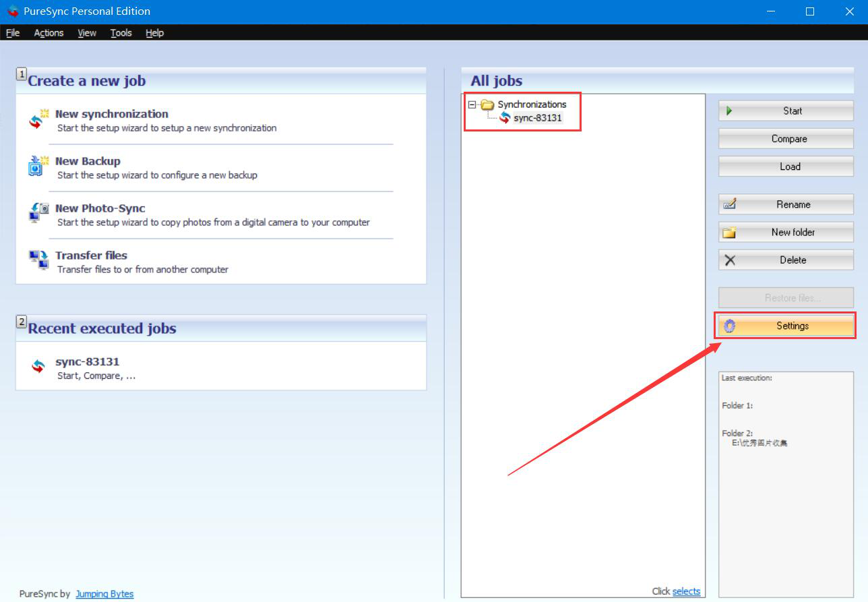This screenshot has width=868, height=602.
Task: Click 'Start the setup wizard to configure a new backup' text
Action: pos(157,175)
